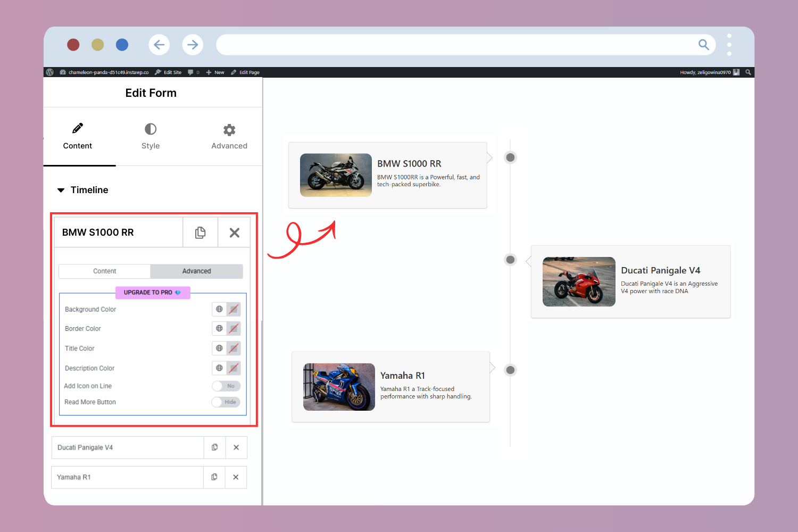Viewport: 798px width, 532px height.
Task: Open the site name admin bar link
Action: (104, 72)
